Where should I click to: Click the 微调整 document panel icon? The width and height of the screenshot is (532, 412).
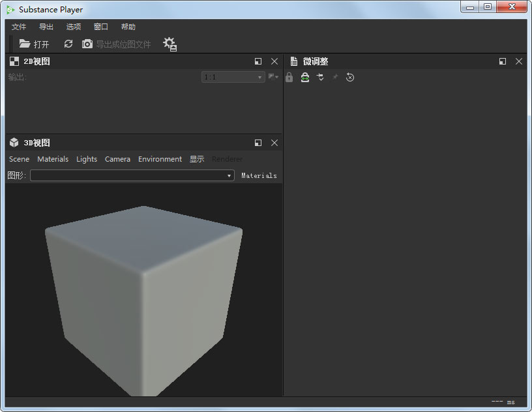click(295, 61)
